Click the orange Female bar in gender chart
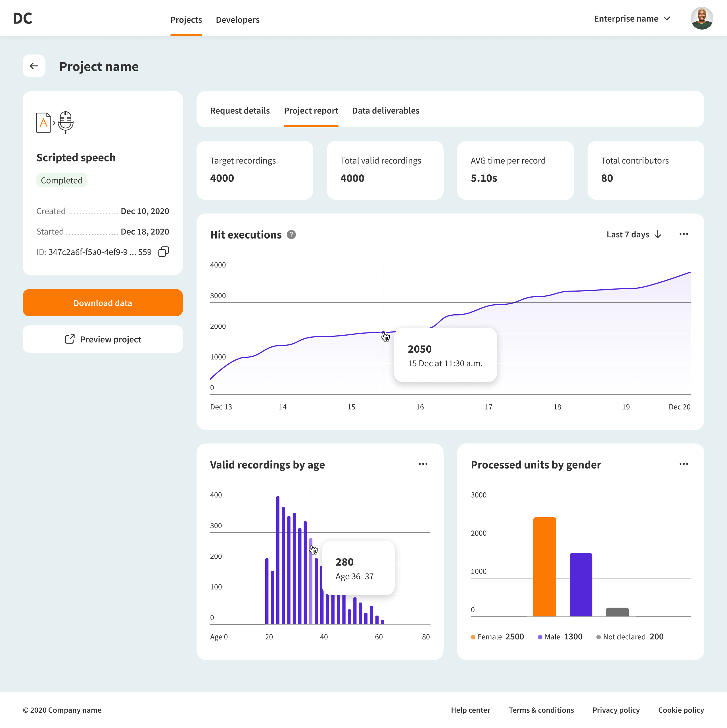The image size is (727, 728). point(544,567)
